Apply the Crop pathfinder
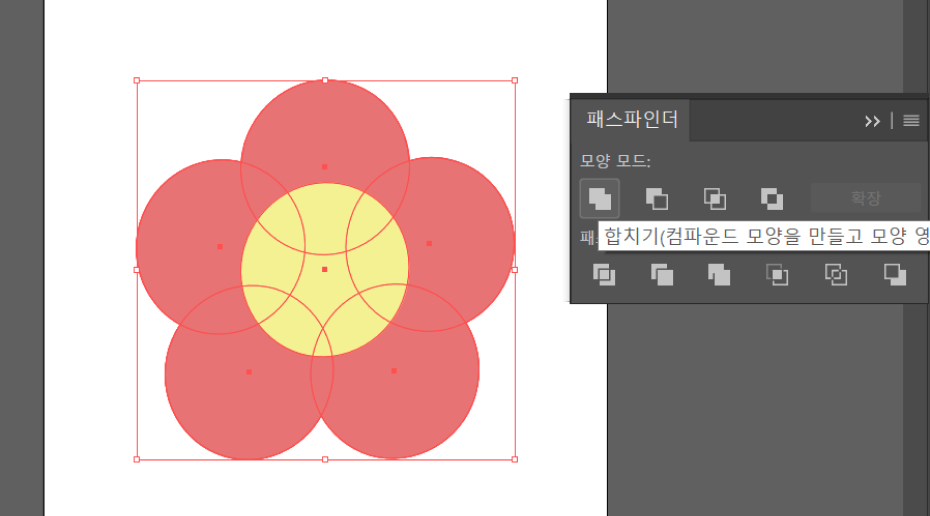 pos(777,274)
